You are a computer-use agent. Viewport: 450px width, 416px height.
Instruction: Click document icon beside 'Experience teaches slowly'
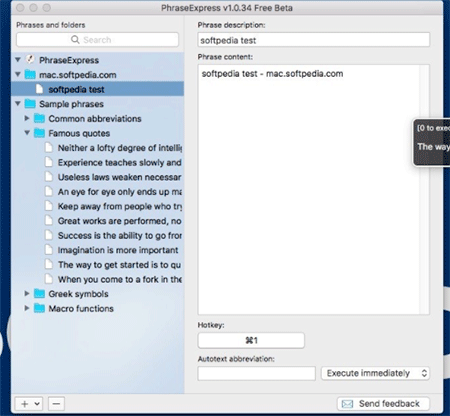pyautogui.click(x=49, y=162)
